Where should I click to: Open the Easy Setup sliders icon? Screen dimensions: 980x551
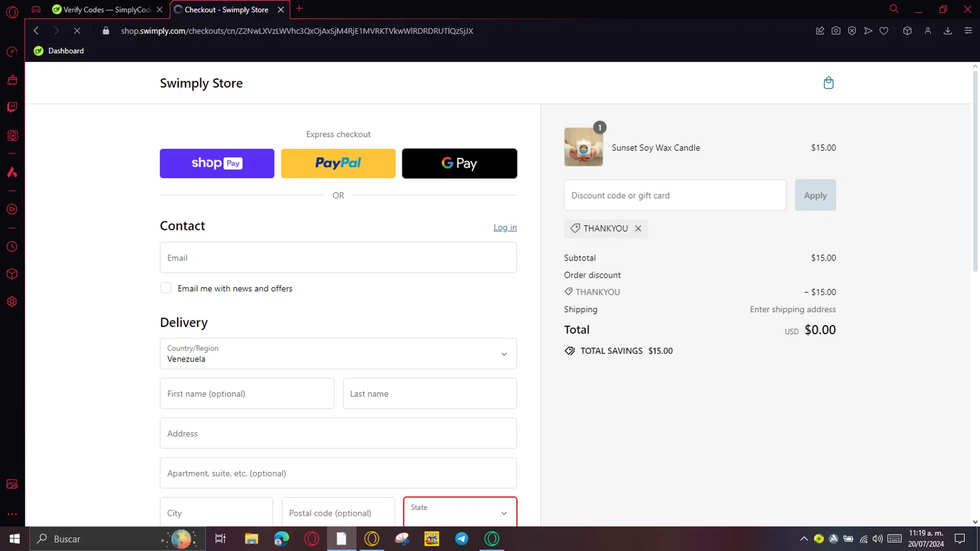(968, 31)
